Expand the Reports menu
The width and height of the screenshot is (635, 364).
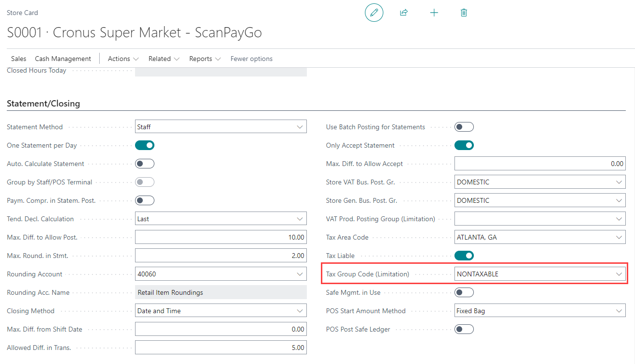(x=205, y=59)
